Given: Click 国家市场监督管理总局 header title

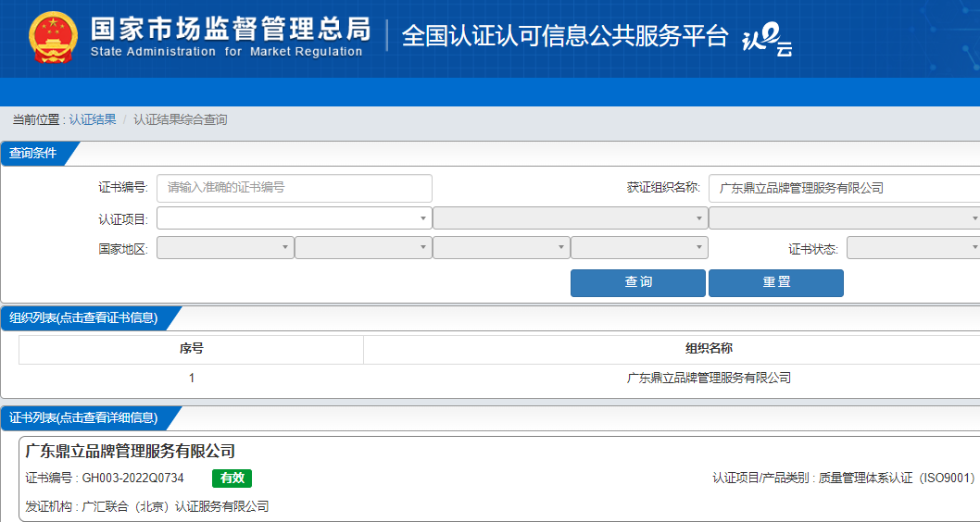Looking at the screenshot, I should [231, 30].
